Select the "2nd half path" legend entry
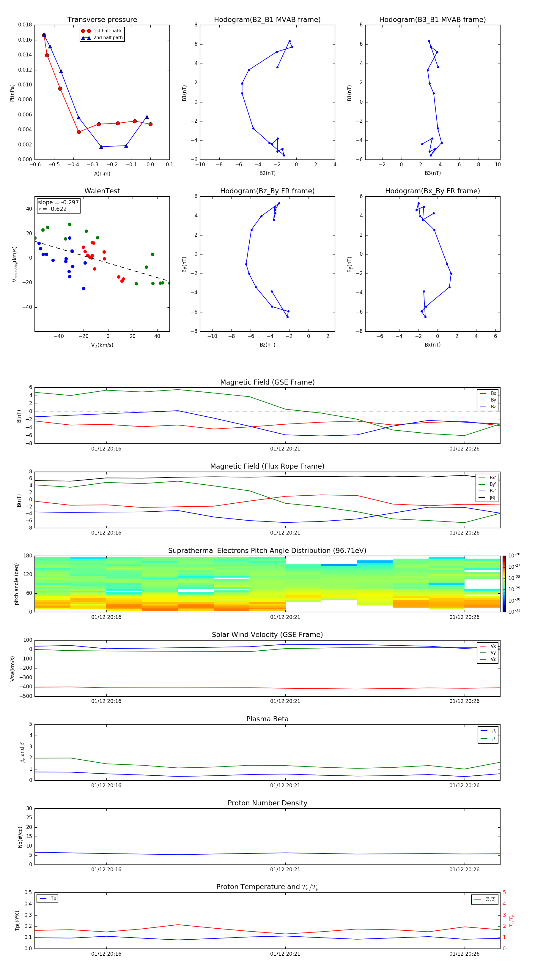Screen dimensions: 535x980 (x=102, y=38)
